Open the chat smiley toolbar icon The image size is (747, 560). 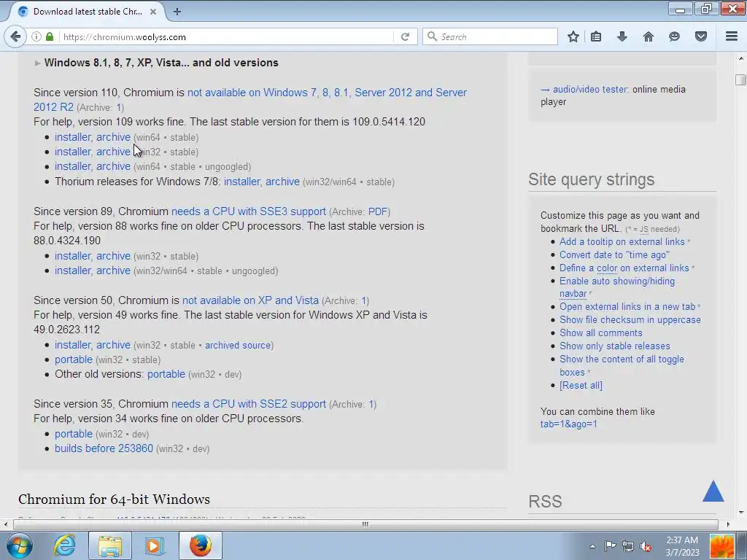(674, 36)
